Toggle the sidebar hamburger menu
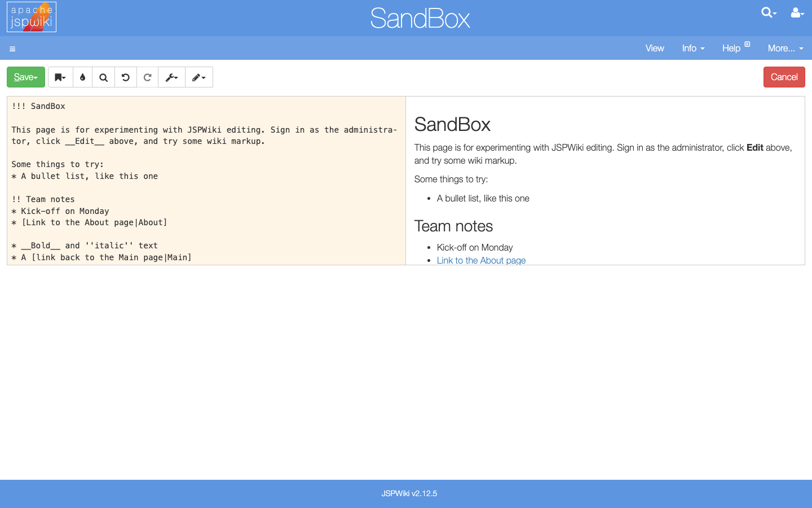The image size is (812, 508). [x=12, y=49]
